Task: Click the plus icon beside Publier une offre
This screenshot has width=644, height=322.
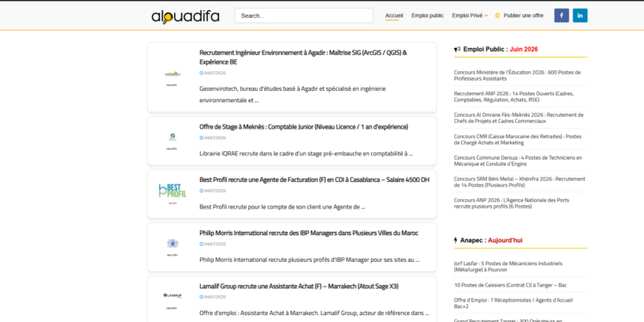Action: [x=497, y=15]
